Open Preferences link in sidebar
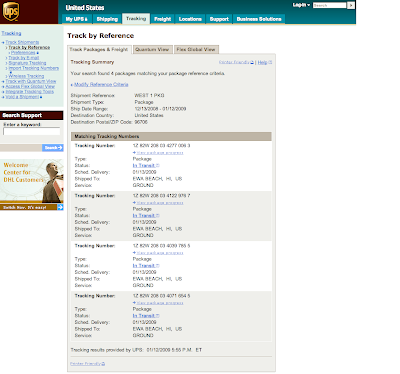This screenshot has width=400, height=374. (23, 53)
